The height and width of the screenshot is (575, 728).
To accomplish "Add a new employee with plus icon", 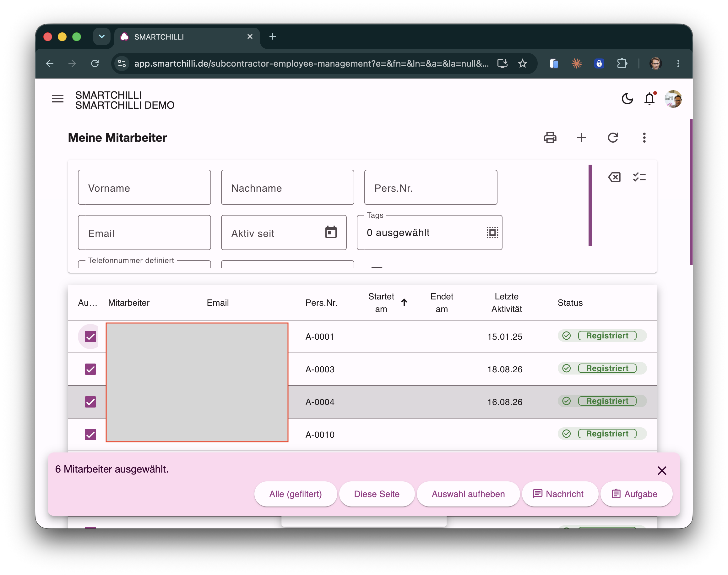I will pos(581,138).
